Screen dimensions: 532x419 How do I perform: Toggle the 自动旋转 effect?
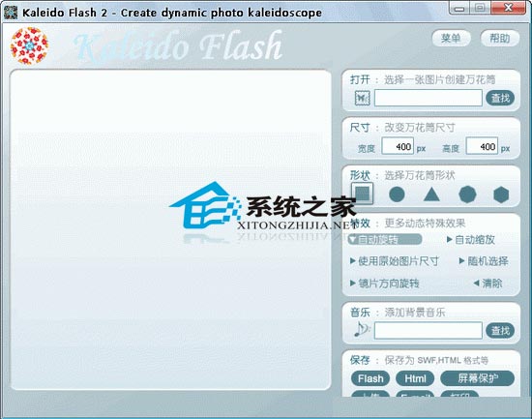point(386,240)
